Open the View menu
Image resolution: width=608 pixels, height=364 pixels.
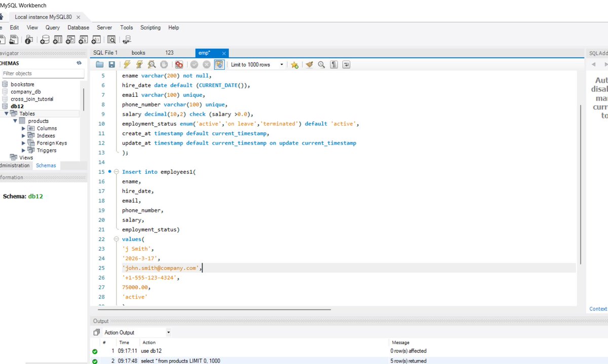pos(32,27)
